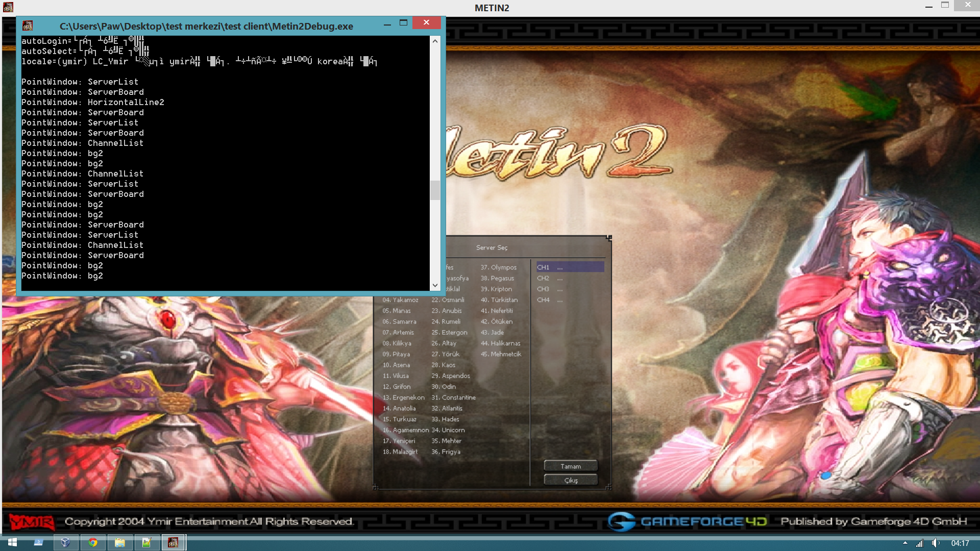Viewport: 980px width, 551px height.
Task: Select server 26. Altay
Action: [x=444, y=343]
